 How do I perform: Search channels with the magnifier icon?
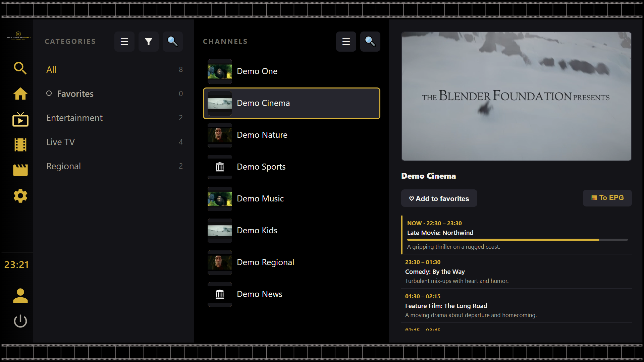click(x=370, y=42)
